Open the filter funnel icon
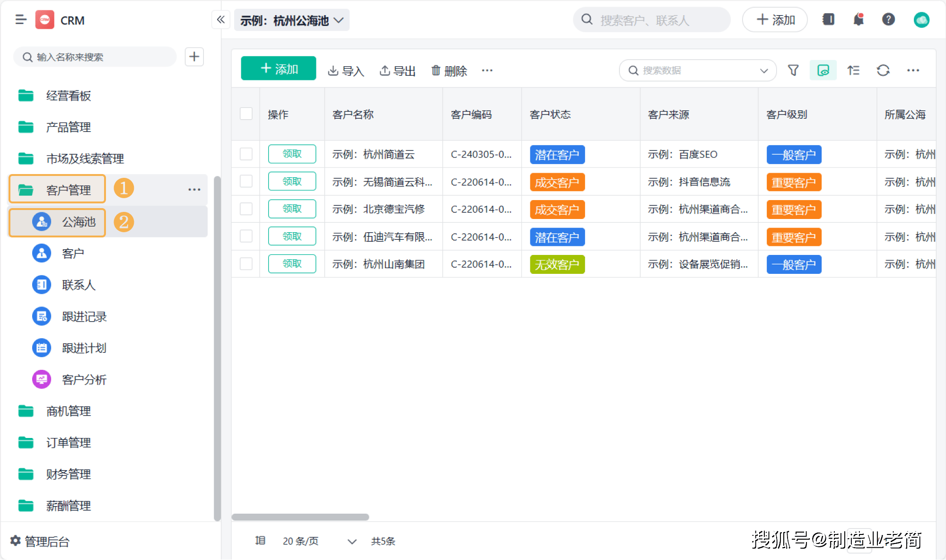Image resolution: width=946 pixels, height=560 pixels. [793, 70]
